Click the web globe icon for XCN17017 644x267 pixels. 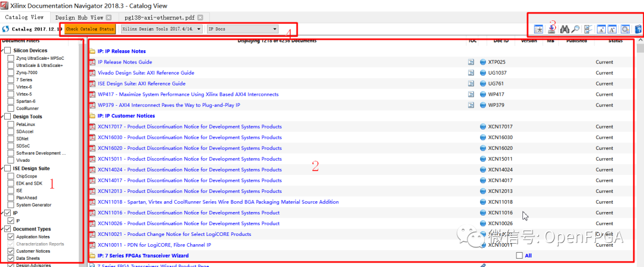482,127
